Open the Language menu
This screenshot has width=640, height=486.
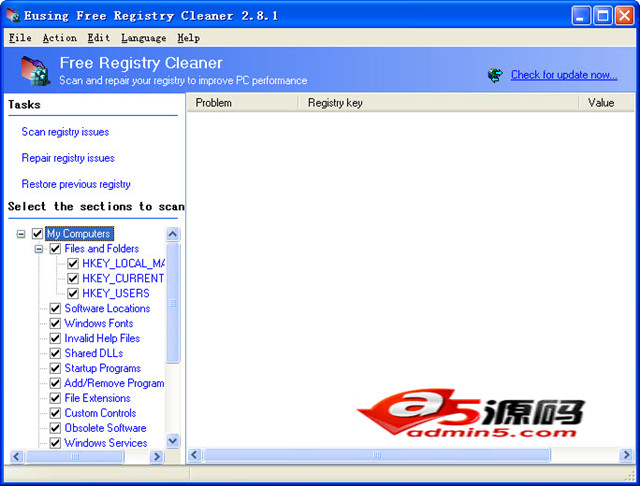pyautogui.click(x=144, y=38)
